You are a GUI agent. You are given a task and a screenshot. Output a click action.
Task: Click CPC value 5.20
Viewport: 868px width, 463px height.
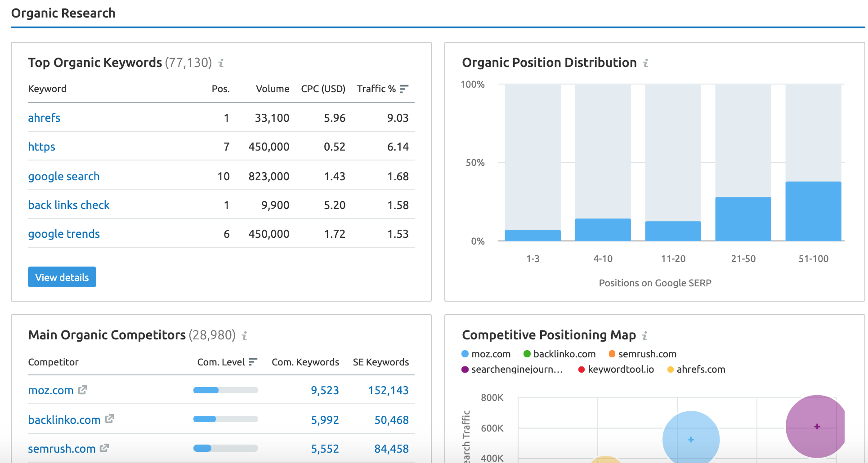tap(335, 205)
